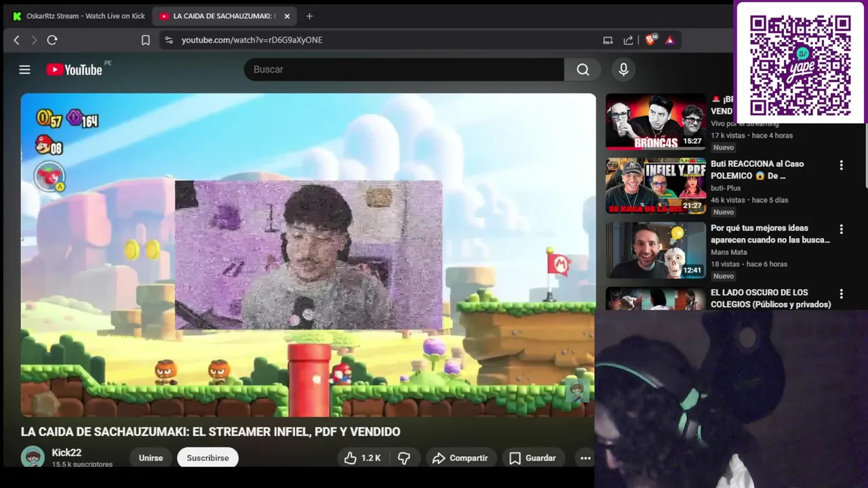Open the Kick22 channel name link
This screenshot has width=868, height=488.
click(66, 453)
